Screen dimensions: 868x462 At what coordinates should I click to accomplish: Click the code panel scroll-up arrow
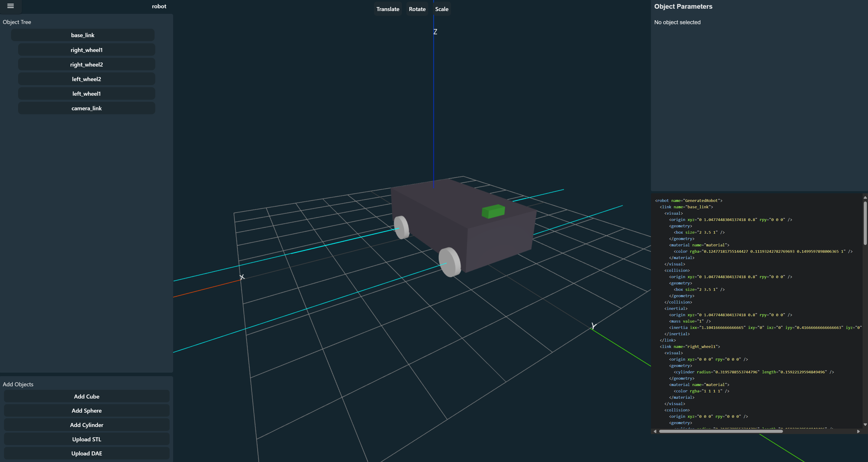[x=865, y=198]
